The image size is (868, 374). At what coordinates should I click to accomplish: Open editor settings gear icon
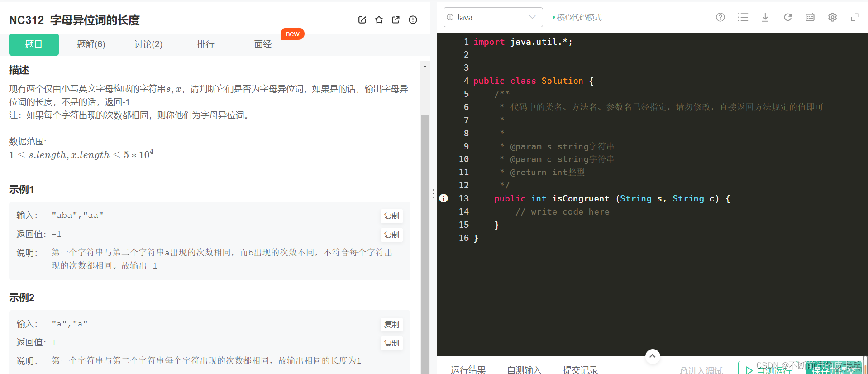pyautogui.click(x=832, y=17)
